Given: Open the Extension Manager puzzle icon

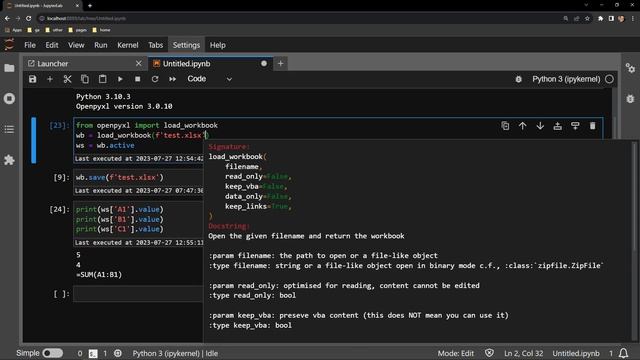Looking at the screenshot, I should (x=9, y=160).
